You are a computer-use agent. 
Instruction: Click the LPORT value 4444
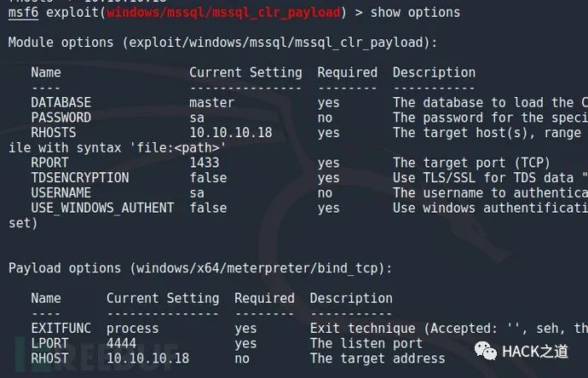(121, 344)
